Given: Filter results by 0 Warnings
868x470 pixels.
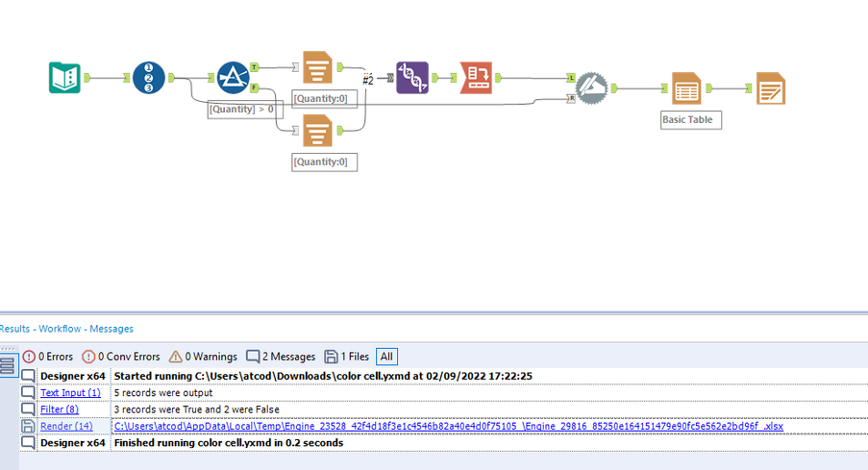Looking at the screenshot, I should click(x=203, y=357).
